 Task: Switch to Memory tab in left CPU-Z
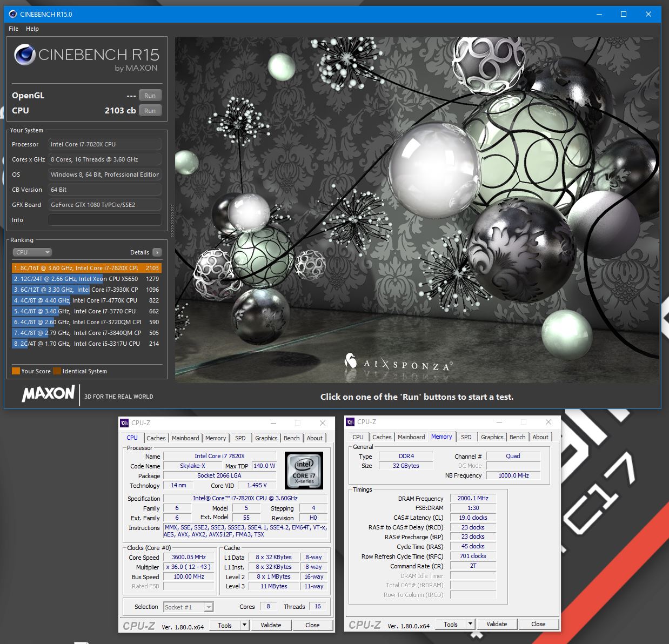[x=216, y=438]
